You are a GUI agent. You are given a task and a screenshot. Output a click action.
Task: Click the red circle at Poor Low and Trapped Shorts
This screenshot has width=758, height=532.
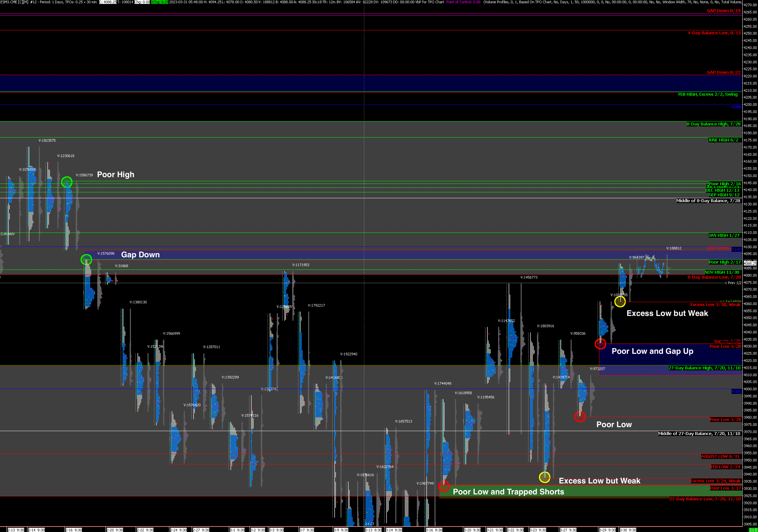444,486
